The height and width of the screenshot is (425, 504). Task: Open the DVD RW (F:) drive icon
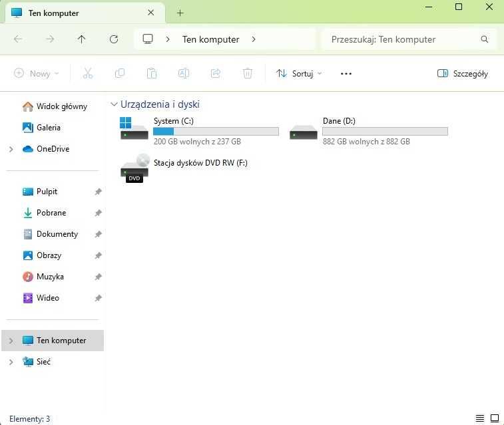coord(134,168)
